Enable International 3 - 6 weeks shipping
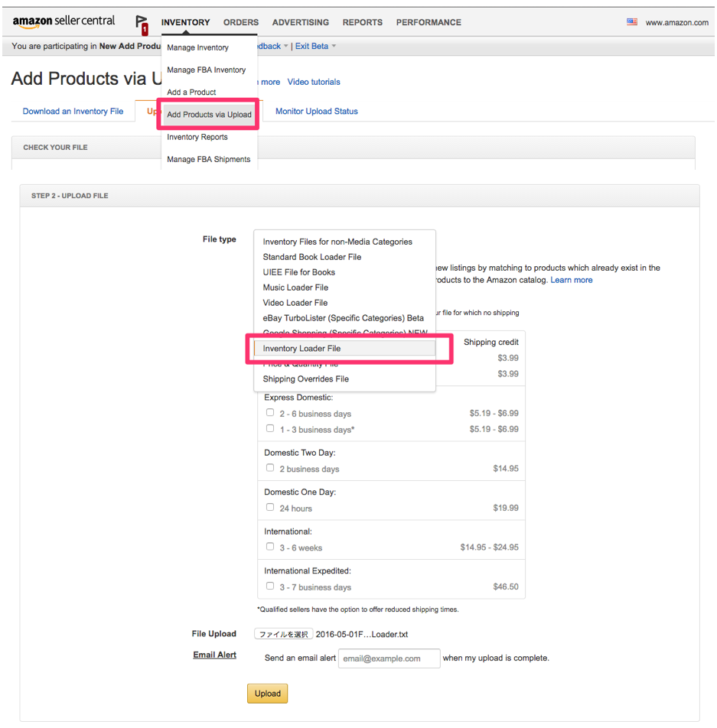 (270, 546)
